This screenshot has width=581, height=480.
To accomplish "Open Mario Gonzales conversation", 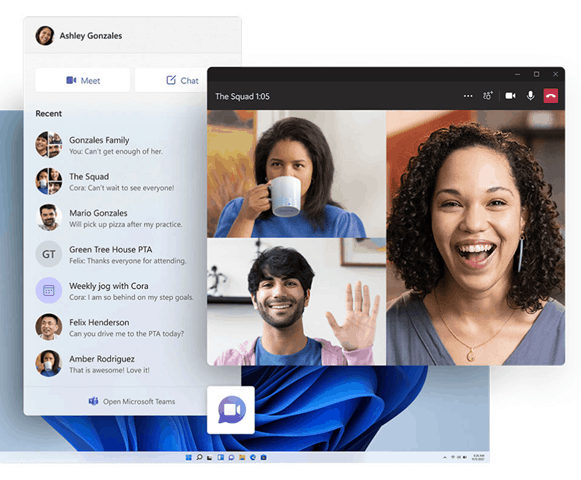I will click(x=115, y=218).
